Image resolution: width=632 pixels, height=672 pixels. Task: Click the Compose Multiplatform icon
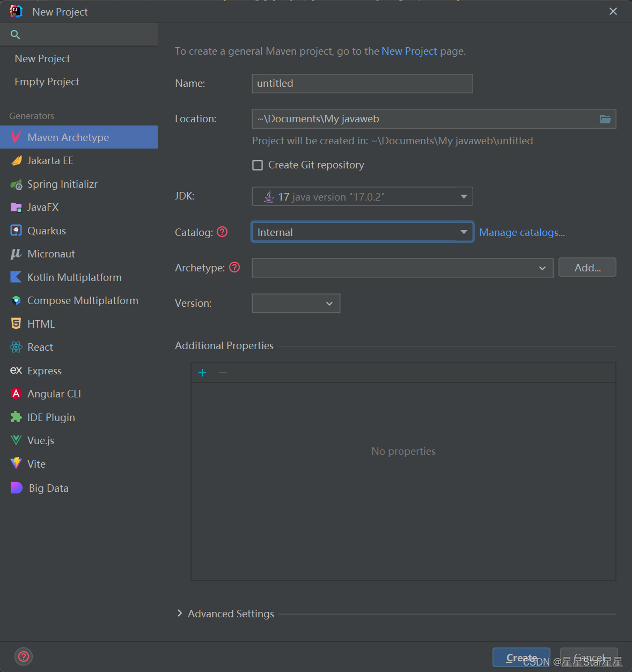click(16, 300)
